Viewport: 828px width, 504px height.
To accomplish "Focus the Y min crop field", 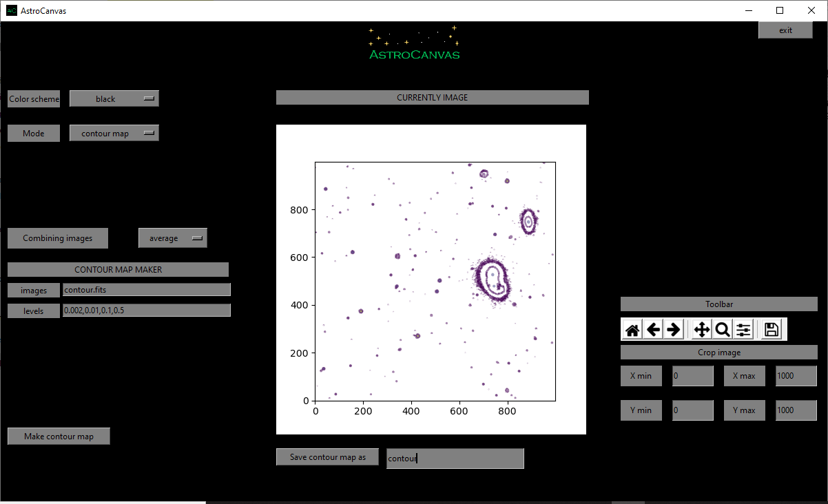I will coord(693,410).
